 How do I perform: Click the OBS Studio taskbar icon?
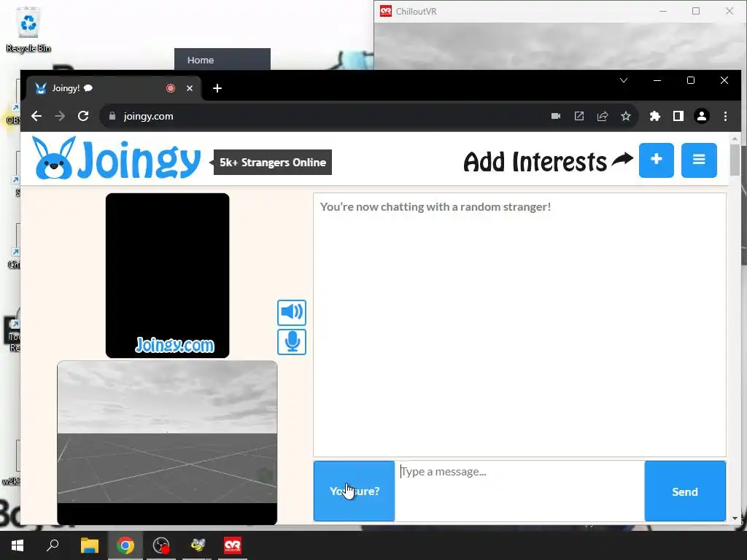[x=161, y=545]
